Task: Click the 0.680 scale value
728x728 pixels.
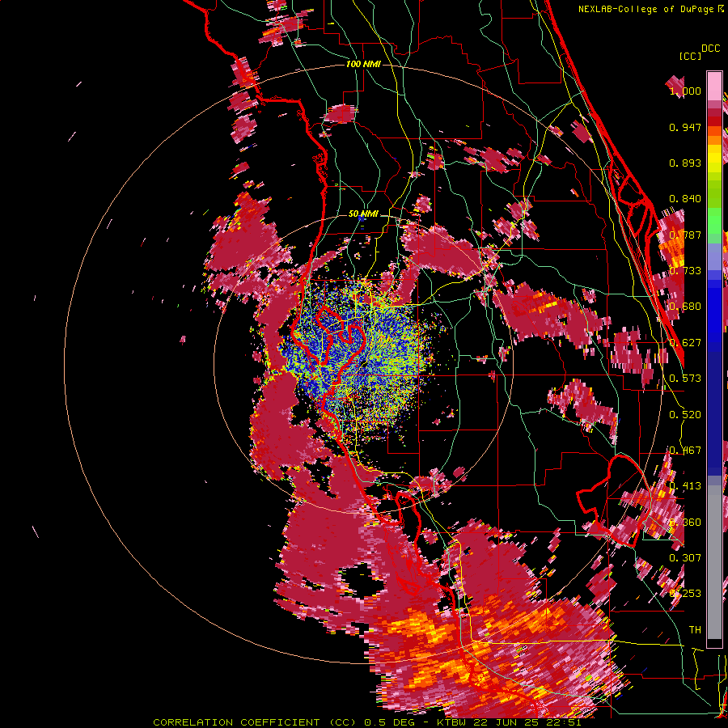Action: point(685,307)
